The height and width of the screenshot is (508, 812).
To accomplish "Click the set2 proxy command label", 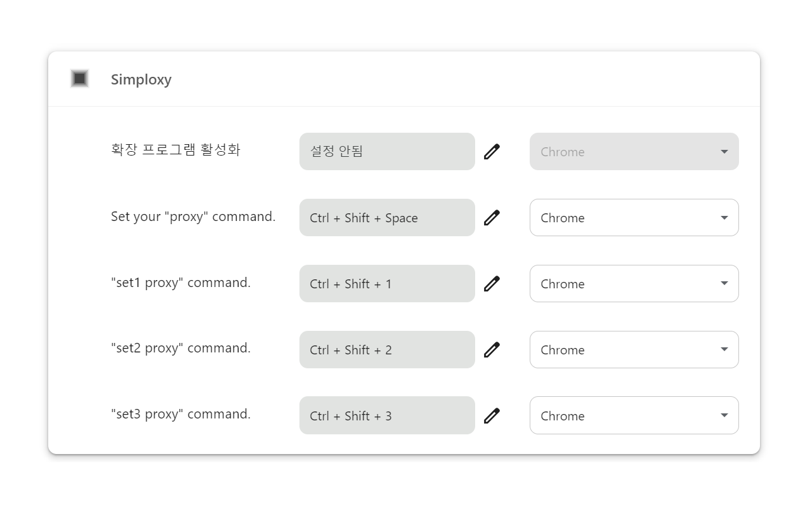I will pyautogui.click(x=181, y=348).
